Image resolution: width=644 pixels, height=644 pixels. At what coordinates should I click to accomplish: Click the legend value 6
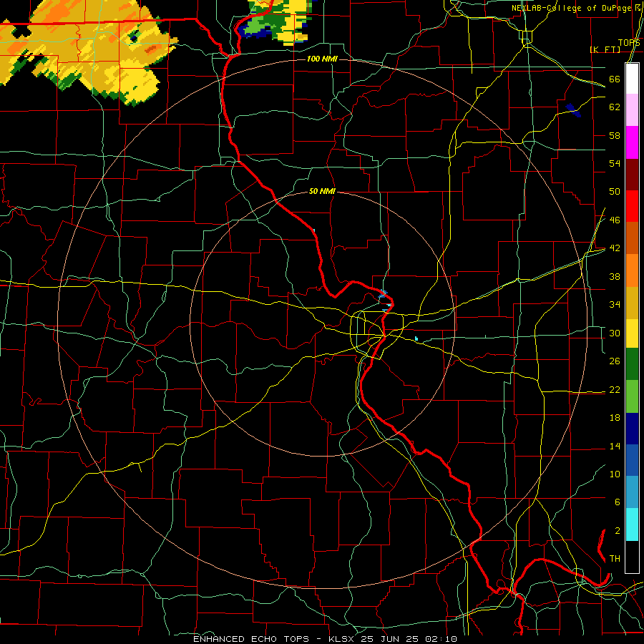617,502
